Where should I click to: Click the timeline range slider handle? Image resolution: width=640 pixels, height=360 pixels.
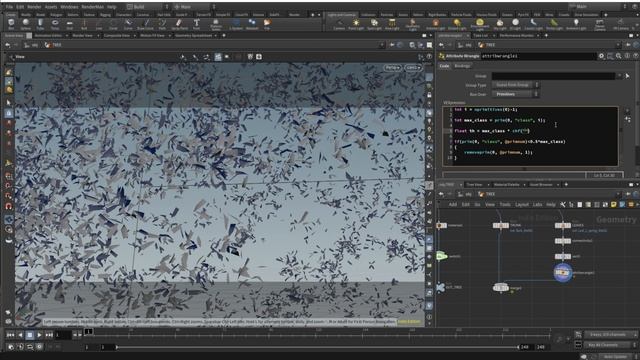point(117,347)
